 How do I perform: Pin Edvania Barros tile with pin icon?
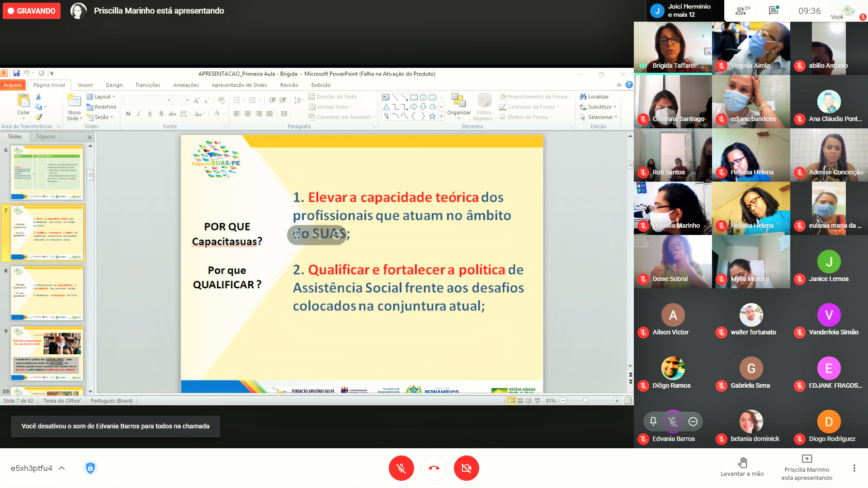coord(653,421)
